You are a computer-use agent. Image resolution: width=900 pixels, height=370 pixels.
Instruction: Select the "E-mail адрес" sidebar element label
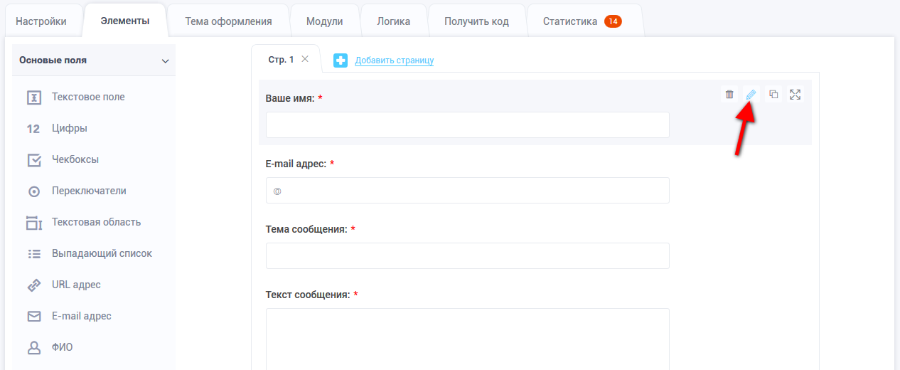[x=82, y=316]
